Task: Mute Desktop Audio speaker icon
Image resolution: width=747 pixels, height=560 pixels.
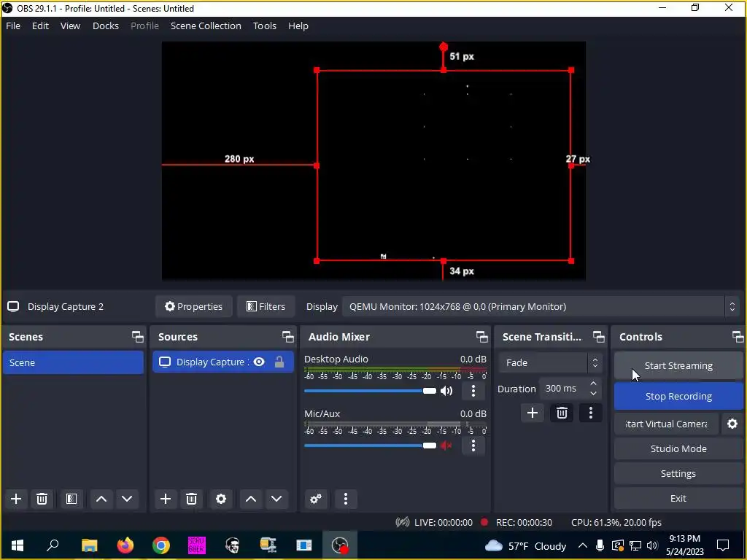Action: 446,391
